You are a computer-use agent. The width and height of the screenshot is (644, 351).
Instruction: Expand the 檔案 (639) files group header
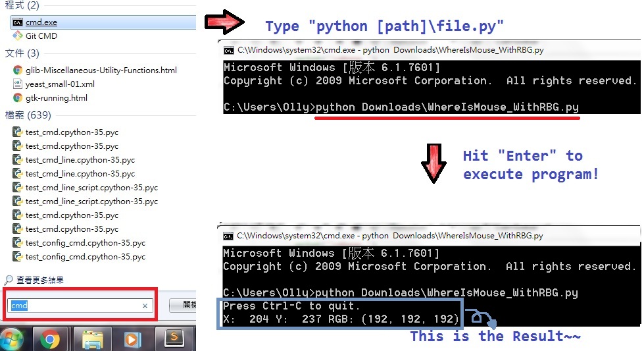click(28, 115)
